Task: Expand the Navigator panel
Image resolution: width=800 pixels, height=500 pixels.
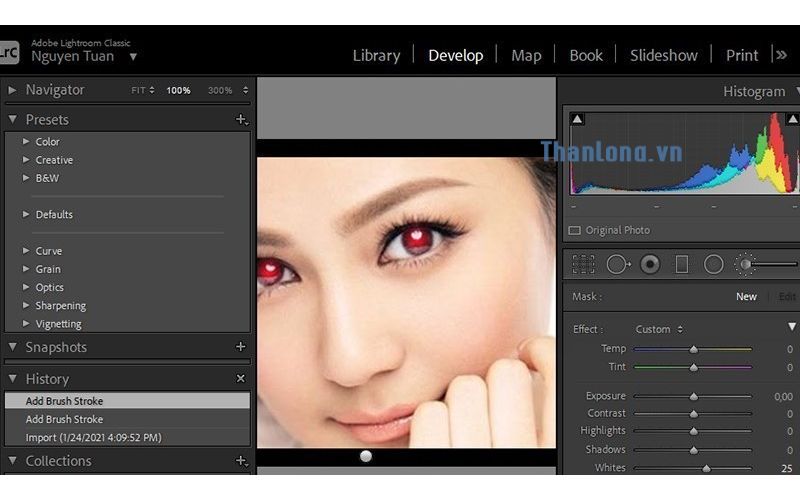Action: click(13, 90)
